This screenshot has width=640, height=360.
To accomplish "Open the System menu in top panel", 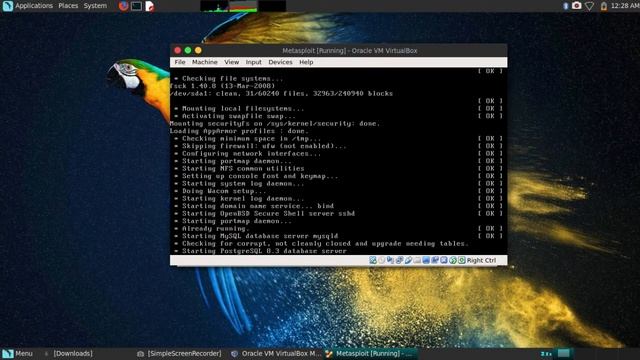I will [95, 6].
